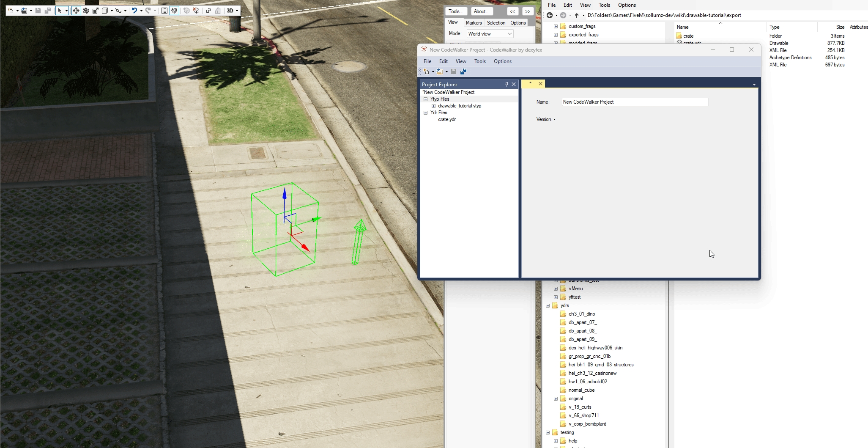Click the delete entity cube icon
The width and height of the screenshot is (868, 448).
(197, 11)
